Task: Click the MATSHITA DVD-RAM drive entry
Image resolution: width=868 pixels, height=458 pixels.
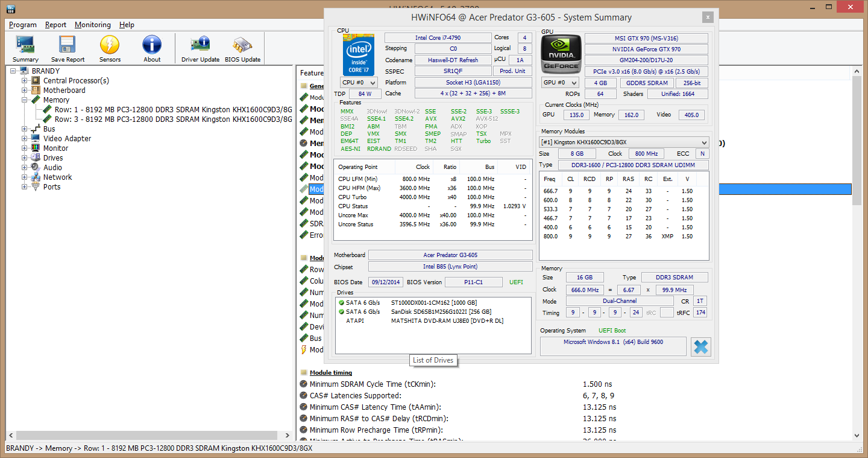Action: 447,321
